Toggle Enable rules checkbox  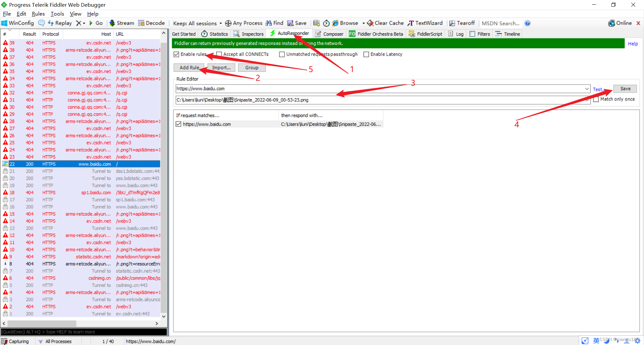[176, 54]
